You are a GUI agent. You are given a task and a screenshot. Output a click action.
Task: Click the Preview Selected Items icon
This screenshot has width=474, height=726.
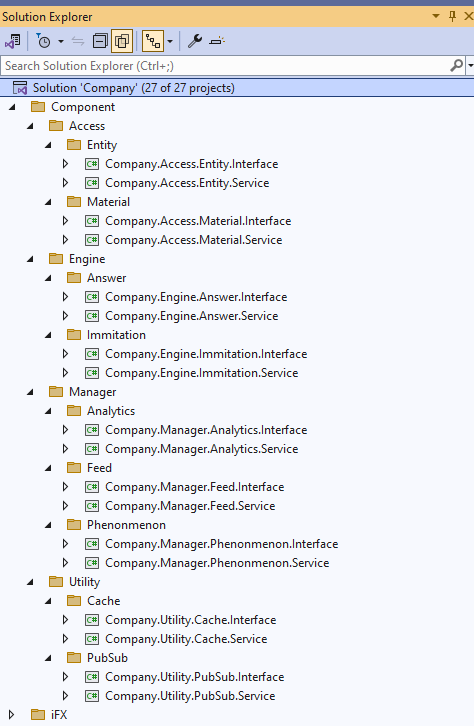point(217,42)
